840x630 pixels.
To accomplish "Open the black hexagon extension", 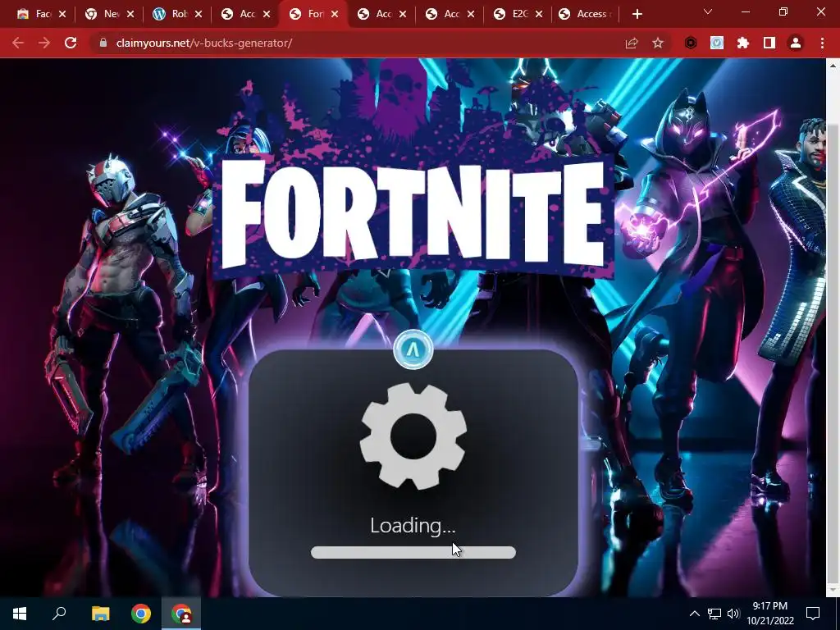I will [x=691, y=43].
